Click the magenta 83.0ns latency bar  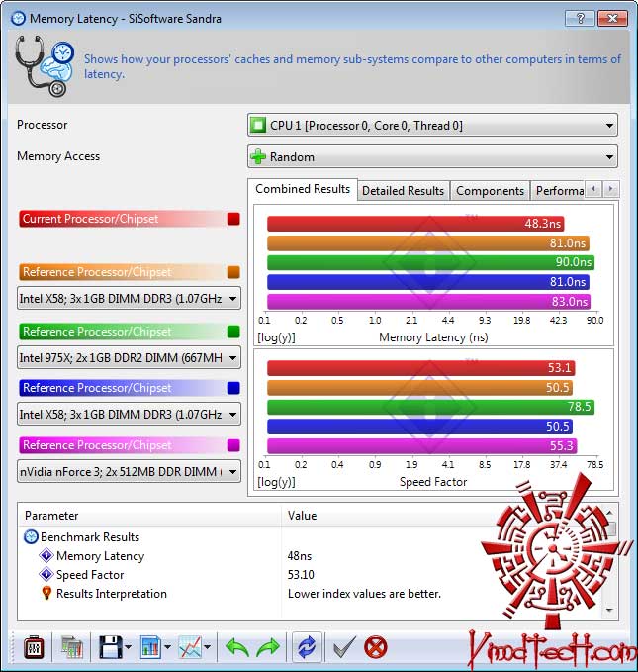[x=428, y=302]
